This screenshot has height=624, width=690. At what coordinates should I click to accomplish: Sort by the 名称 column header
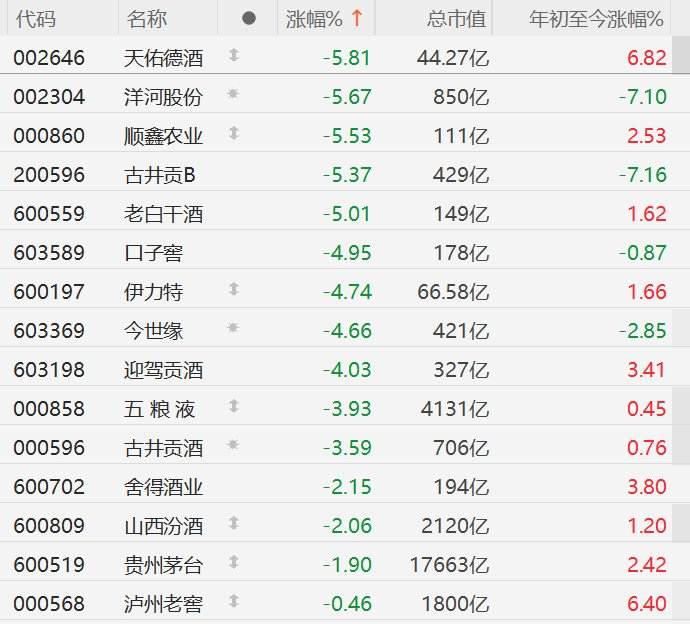pos(147,19)
